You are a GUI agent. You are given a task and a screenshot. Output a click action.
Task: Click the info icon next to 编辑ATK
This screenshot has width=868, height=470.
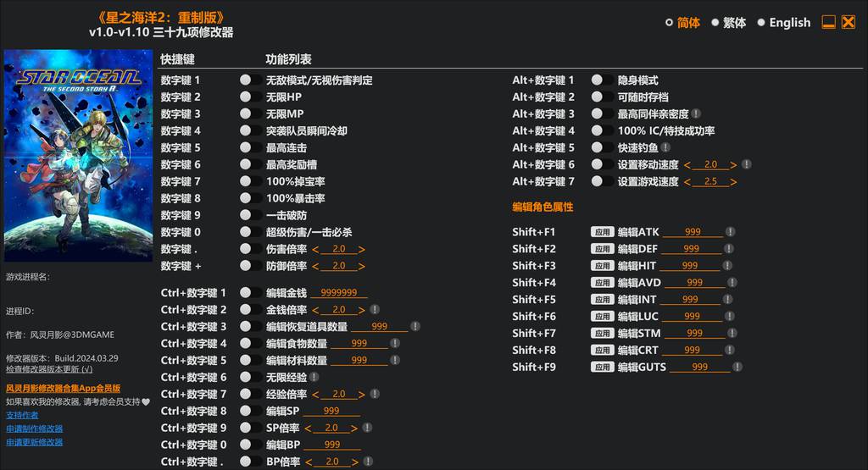(x=731, y=232)
